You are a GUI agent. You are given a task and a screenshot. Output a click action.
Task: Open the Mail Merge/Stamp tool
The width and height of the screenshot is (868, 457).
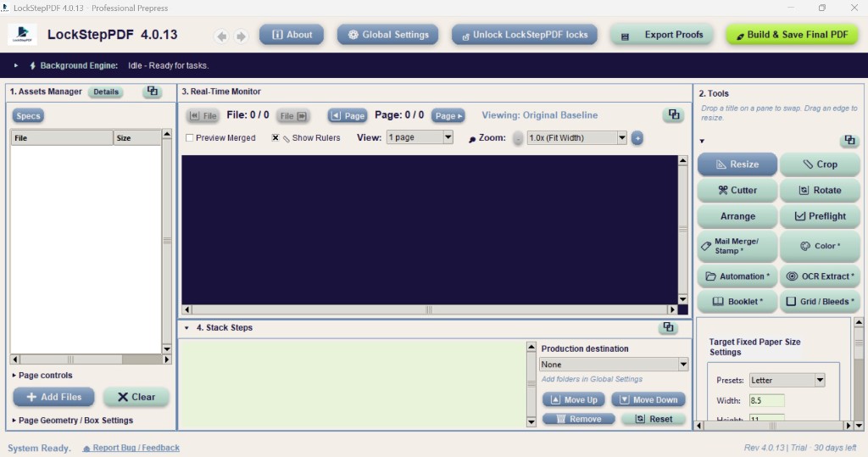[737, 246]
